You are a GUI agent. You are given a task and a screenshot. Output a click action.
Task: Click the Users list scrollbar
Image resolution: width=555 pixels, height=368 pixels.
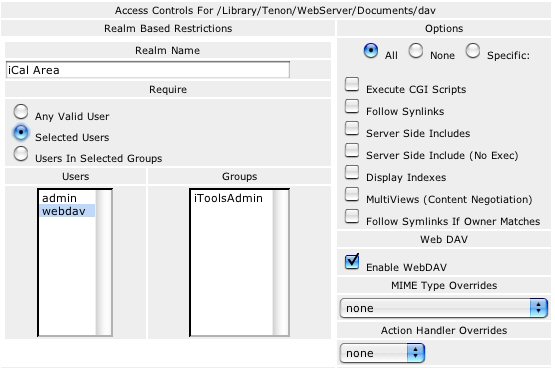[x=103, y=263]
